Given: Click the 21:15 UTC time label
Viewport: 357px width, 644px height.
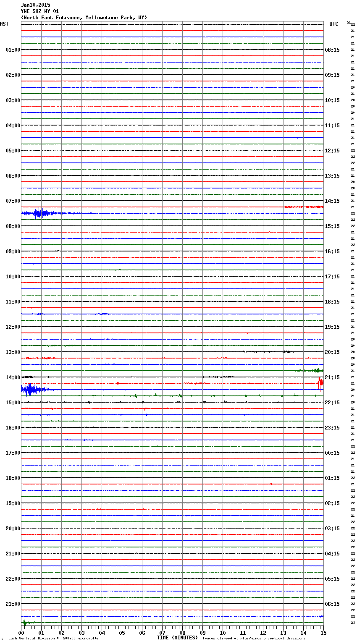Looking at the screenshot, I should pyautogui.click(x=332, y=377).
